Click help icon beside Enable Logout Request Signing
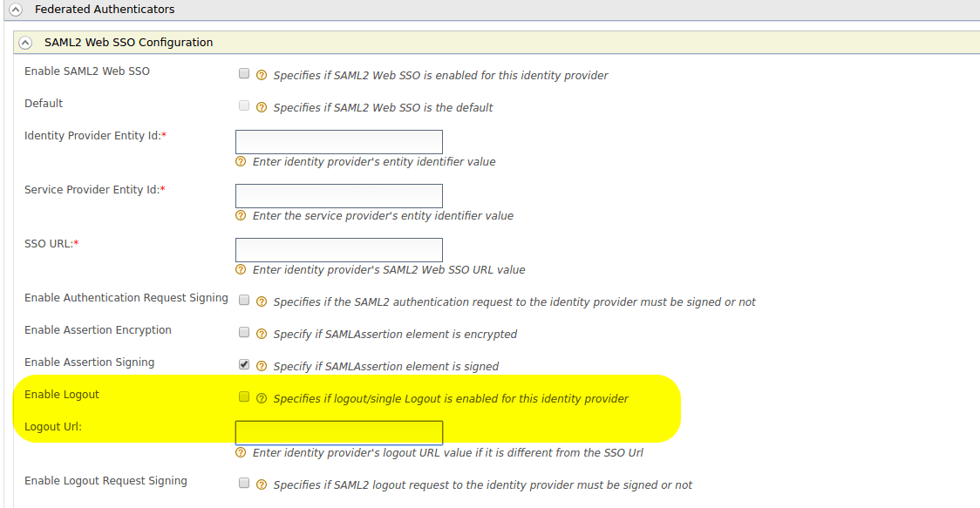This screenshot has width=980, height=508. pyautogui.click(x=262, y=484)
